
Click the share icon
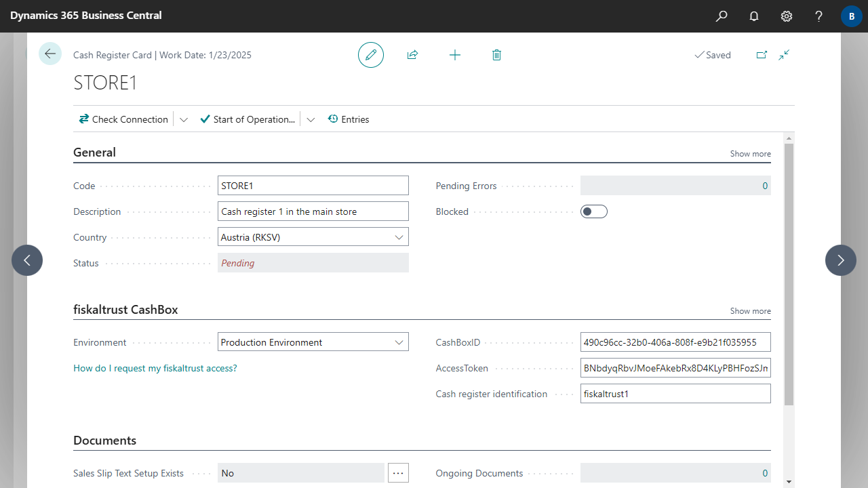coord(412,55)
